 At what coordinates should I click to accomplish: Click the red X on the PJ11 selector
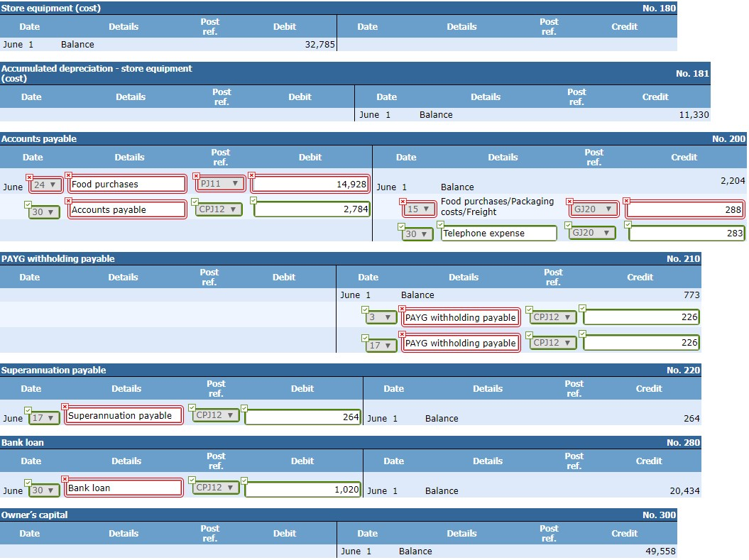[196, 175]
